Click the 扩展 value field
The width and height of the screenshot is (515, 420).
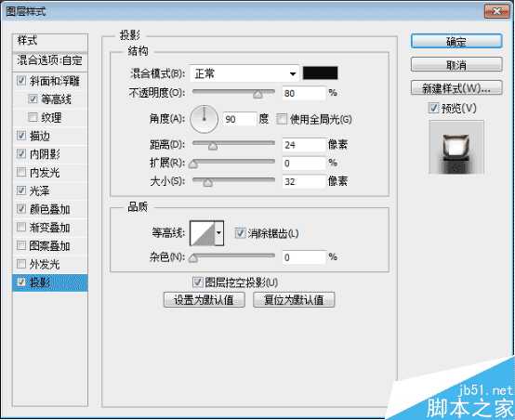click(x=304, y=163)
